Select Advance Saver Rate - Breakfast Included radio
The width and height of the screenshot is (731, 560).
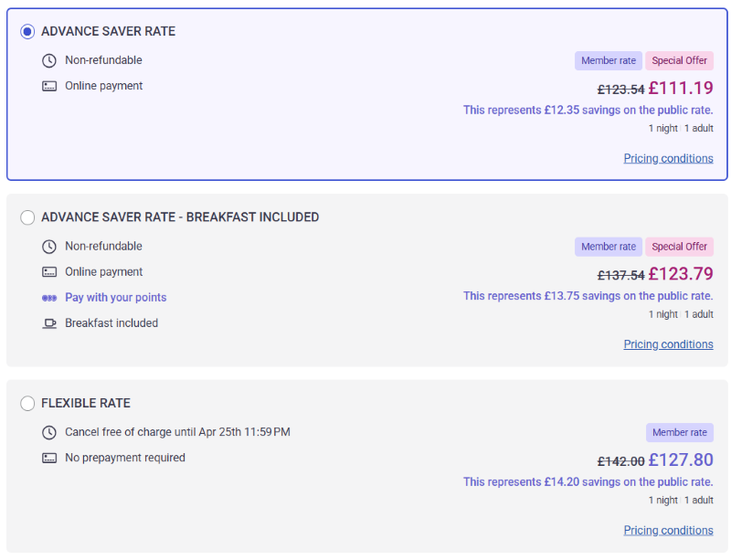coord(27,217)
